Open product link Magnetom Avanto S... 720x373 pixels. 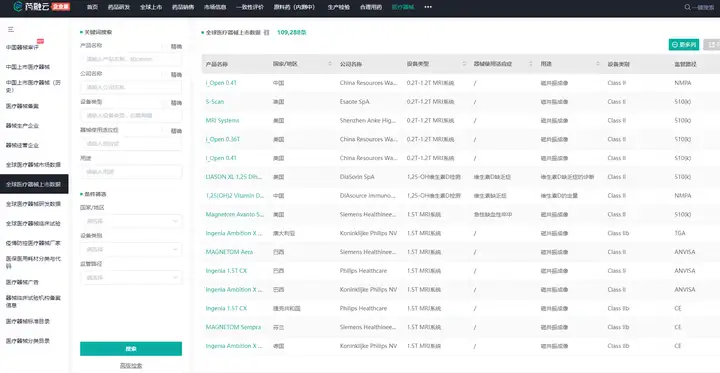point(235,215)
